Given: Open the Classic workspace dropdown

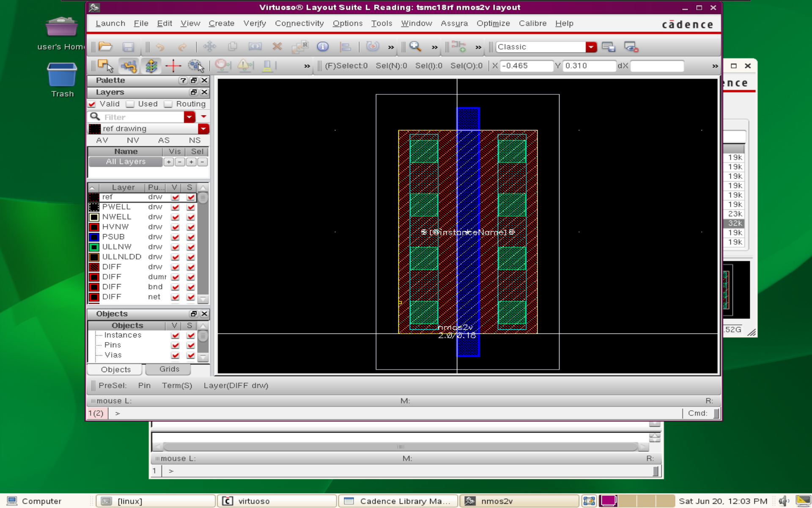Looking at the screenshot, I should (591, 47).
